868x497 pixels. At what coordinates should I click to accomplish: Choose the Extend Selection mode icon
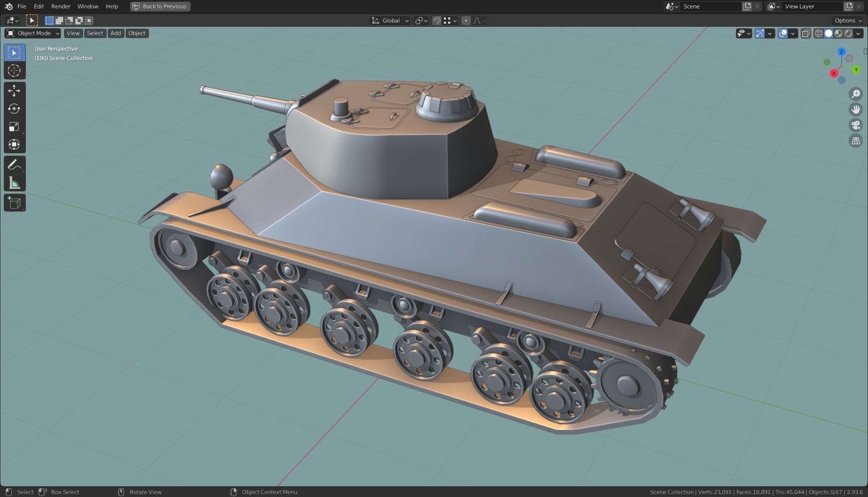59,20
